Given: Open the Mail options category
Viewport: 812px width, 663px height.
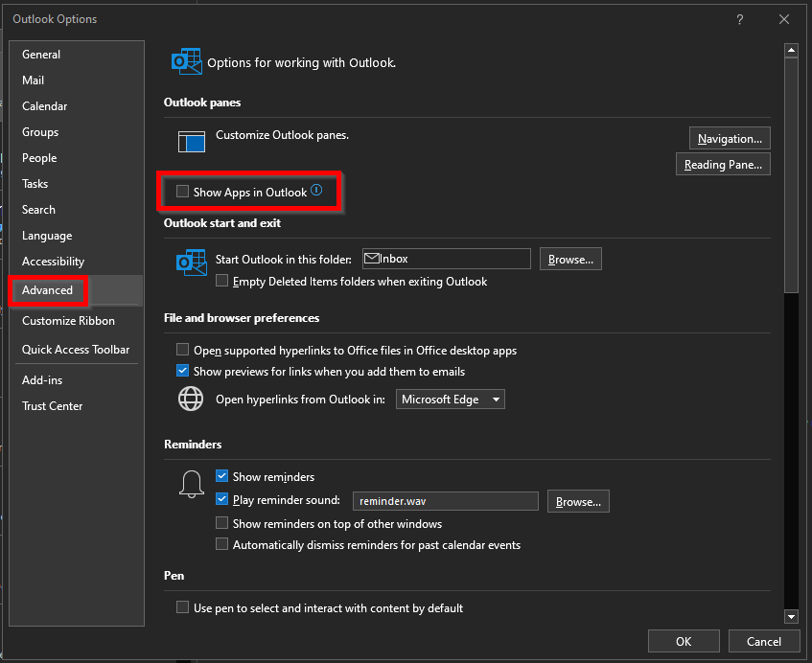Looking at the screenshot, I should (x=76, y=80).
